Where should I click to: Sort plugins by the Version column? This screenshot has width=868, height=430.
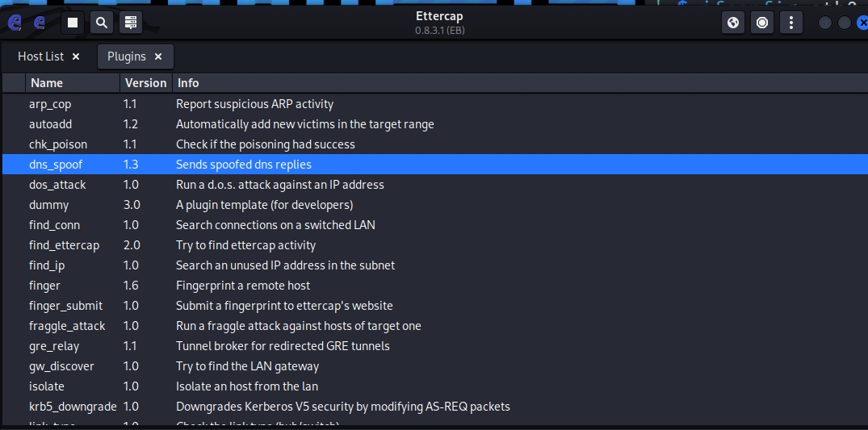145,82
